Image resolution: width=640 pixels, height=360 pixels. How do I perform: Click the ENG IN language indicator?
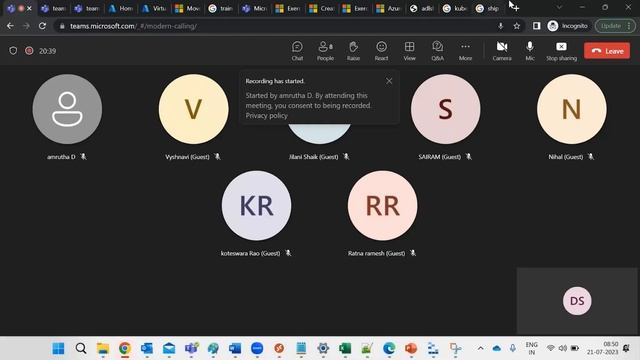click(531, 348)
